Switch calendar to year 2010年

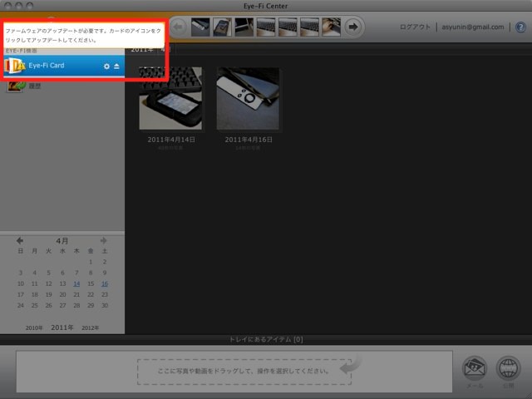pyautogui.click(x=34, y=328)
